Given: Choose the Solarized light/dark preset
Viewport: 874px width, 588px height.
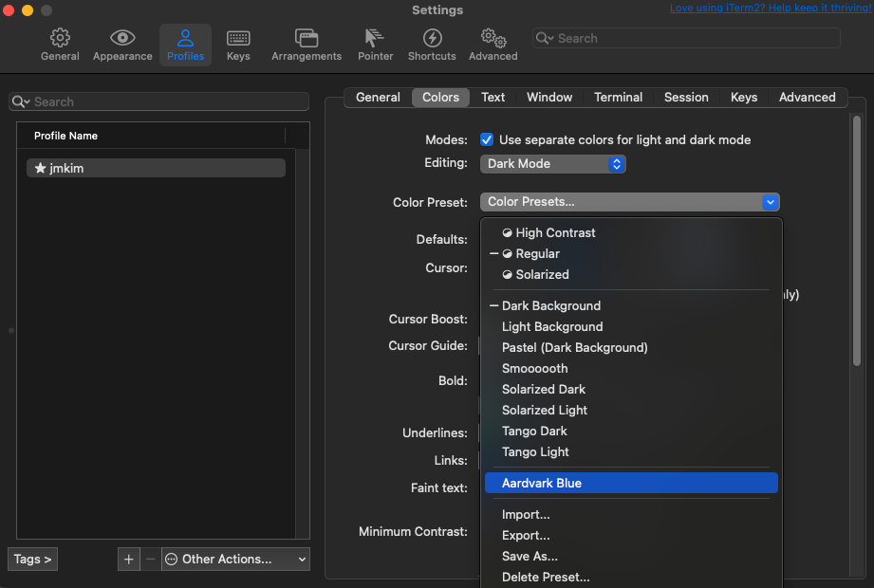Looking at the screenshot, I should point(631,274).
